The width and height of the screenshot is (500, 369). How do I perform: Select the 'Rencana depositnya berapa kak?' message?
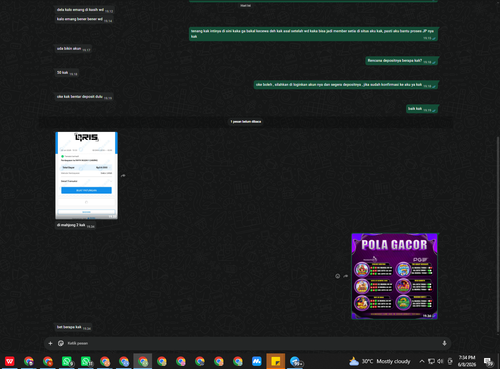(402, 61)
